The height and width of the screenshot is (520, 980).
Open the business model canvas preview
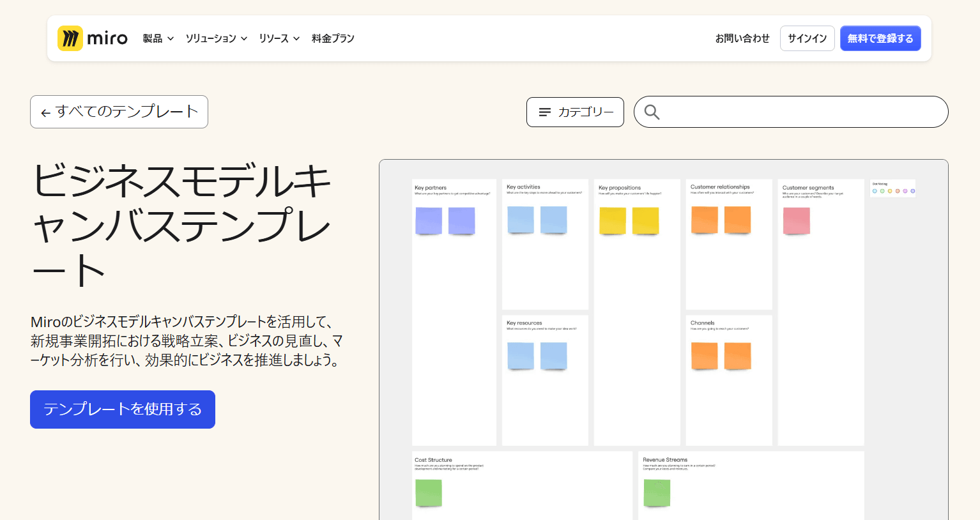click(x=664, y=340)
